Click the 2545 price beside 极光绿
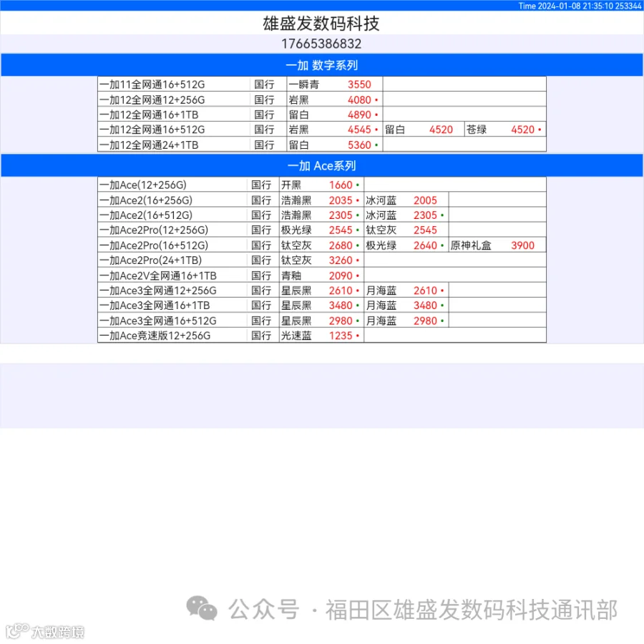The image size is (644, 644). coord(341,230)
